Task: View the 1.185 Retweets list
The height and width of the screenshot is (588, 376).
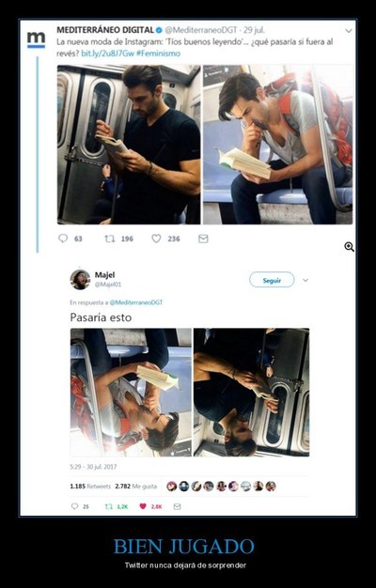Action: point(90,486)
